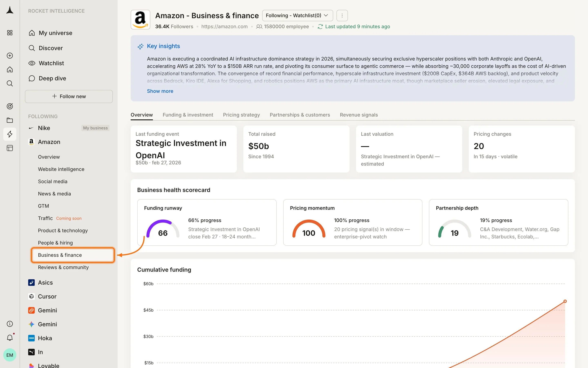Image resolution: width=588 pixels, height=368 pixels.
Task: Click the Pricing changes 20 card
Action: [x=522, y=149]
